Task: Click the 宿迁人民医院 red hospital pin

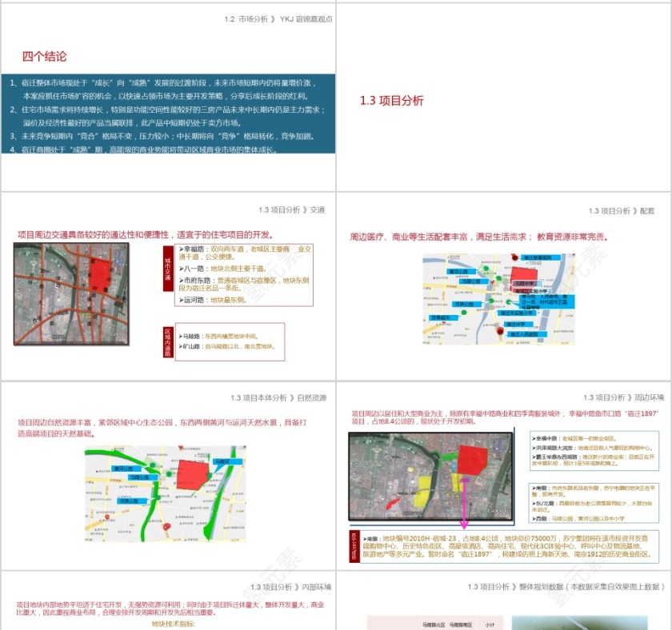Action: 500,332
